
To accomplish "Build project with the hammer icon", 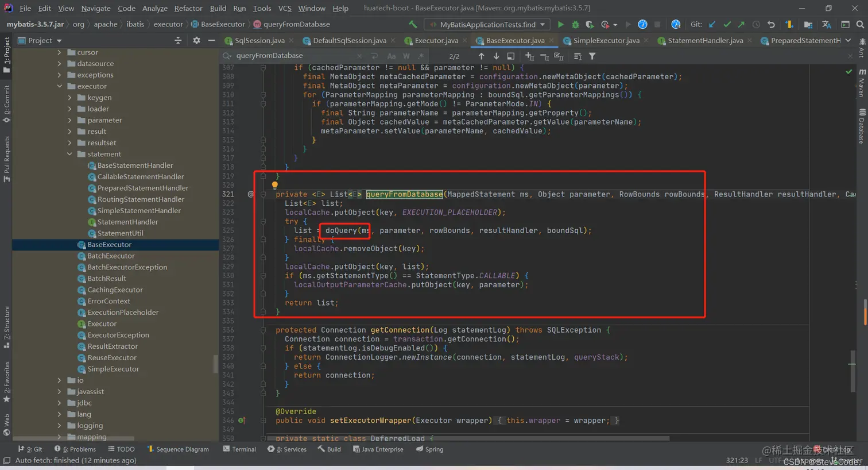I will point(413,24).
